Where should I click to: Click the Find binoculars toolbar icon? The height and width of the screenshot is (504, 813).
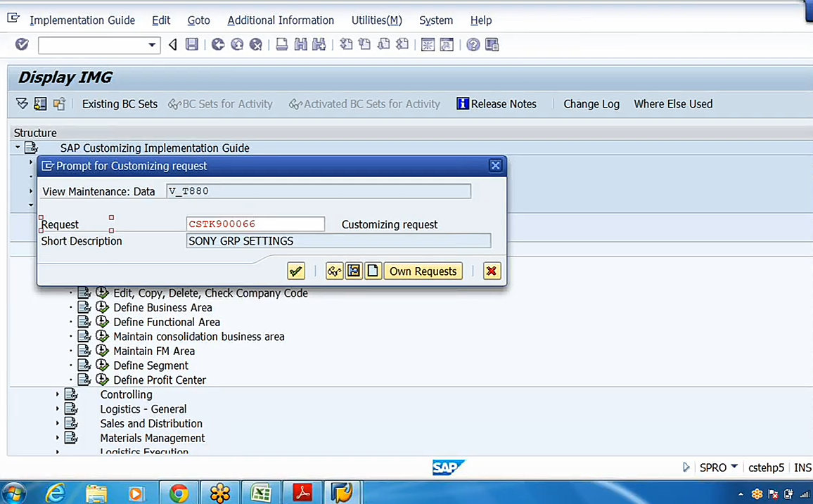(301, 44)
